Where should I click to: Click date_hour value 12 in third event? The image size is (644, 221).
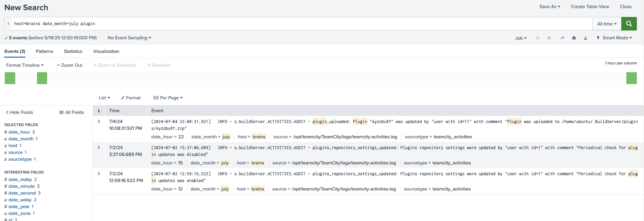tap(180, 189)
